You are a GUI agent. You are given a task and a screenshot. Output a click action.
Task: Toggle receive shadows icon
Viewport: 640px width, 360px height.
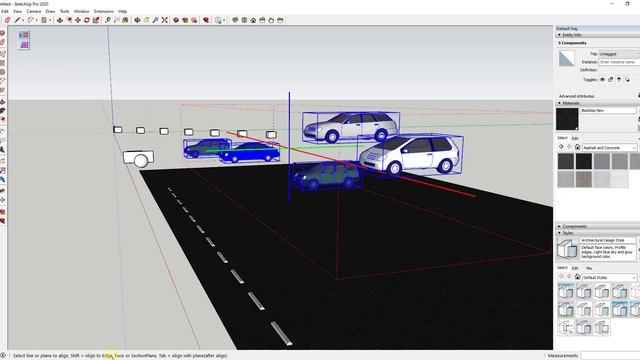[619, 80]
